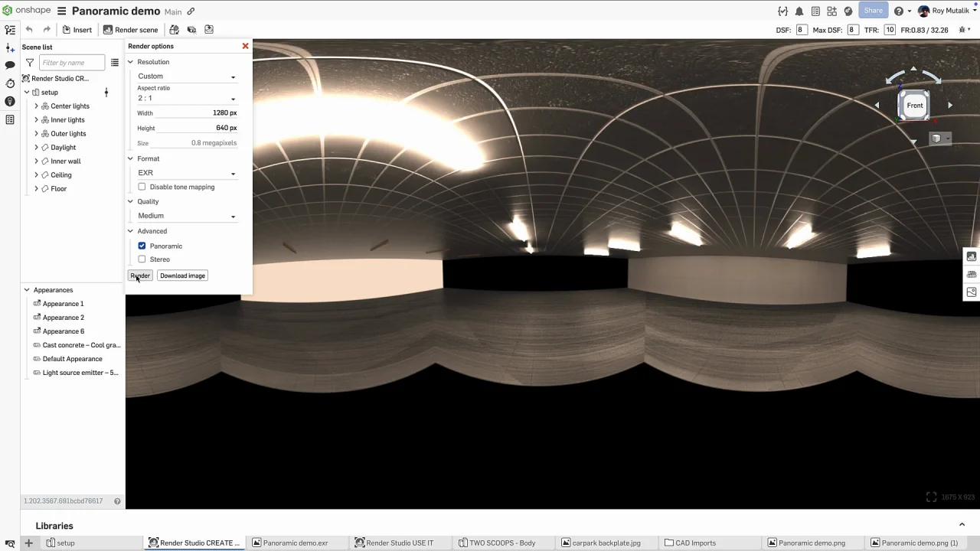Toggle the list view icon beside filter
The image size is (980, 551).
[x=115, y=63]
